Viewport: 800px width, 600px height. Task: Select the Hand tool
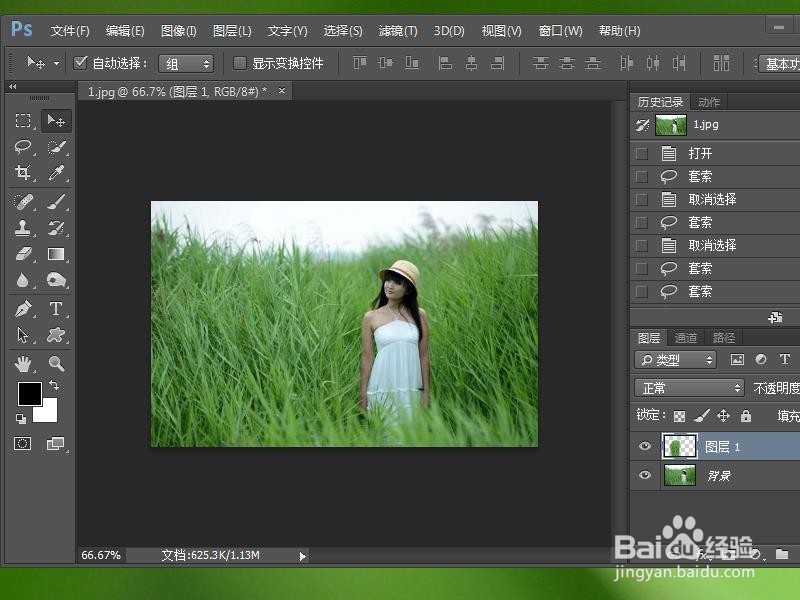22,364
